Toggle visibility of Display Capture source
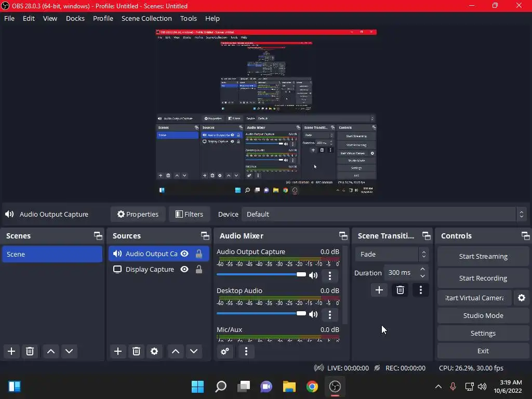The image size is (532, 399). 184,270
